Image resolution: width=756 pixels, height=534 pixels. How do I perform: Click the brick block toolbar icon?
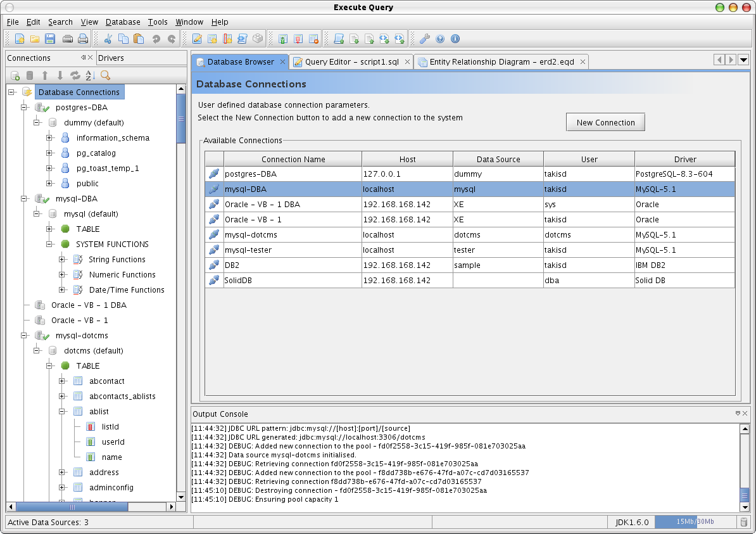coord(258,39)
